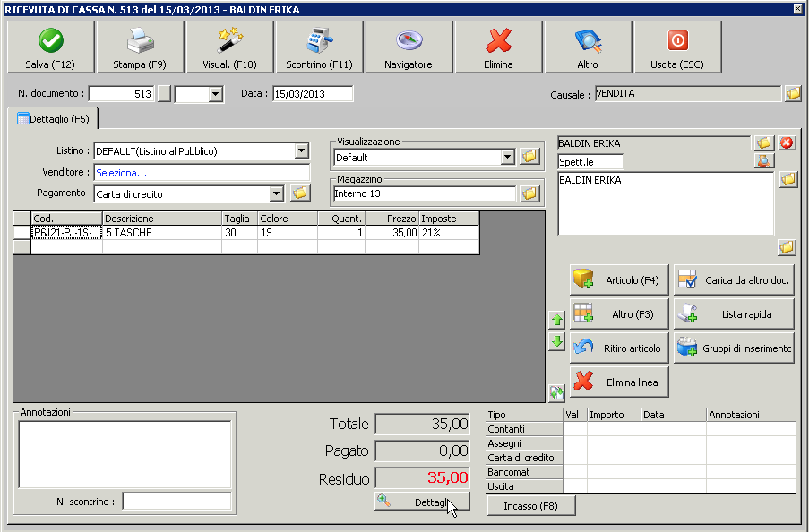Click the Annotazioni text area

tap(125, 454)
